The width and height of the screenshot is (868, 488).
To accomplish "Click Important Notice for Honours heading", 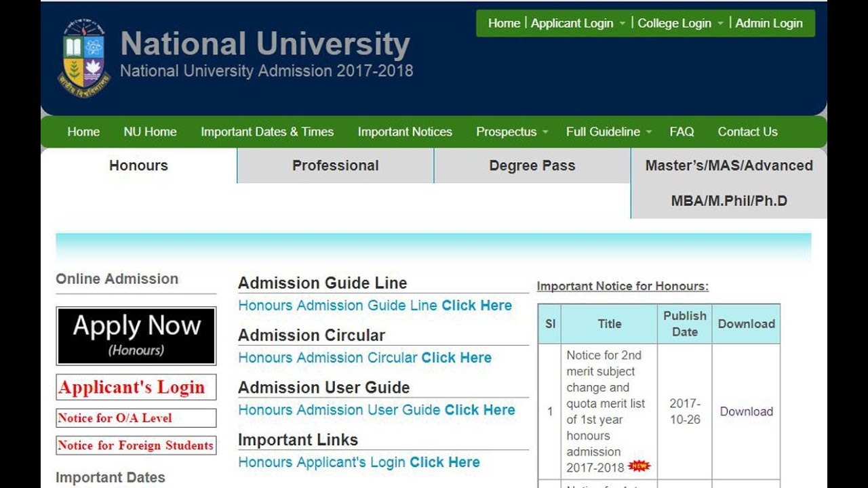I will point(623,286).
